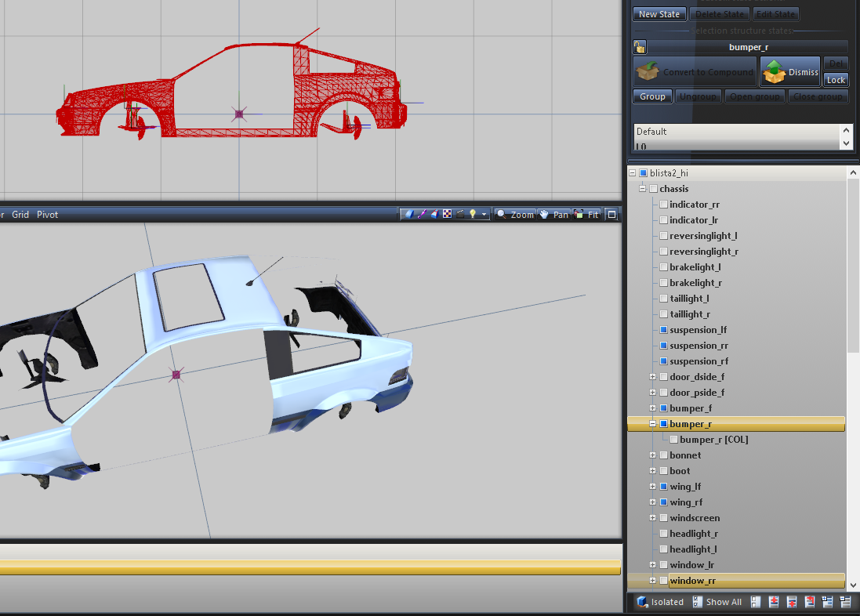Click the Dismiss button

coord(790,72)
